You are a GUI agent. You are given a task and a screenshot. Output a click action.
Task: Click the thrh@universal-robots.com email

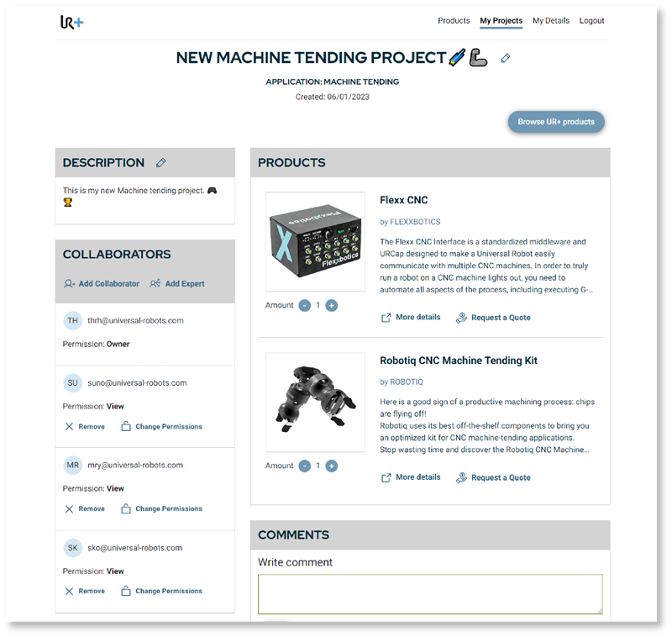[135, 321]
